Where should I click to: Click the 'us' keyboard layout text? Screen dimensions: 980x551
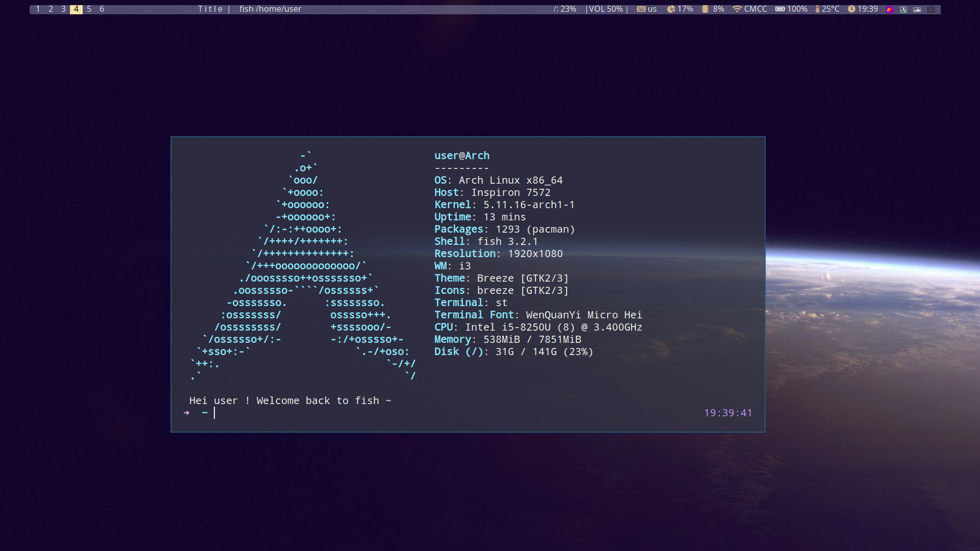[652, 9]
